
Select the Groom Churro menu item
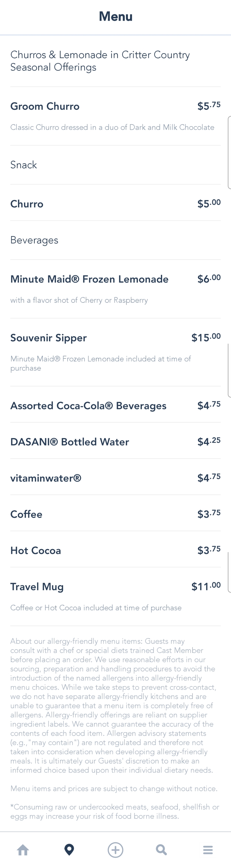pos(45,107)
